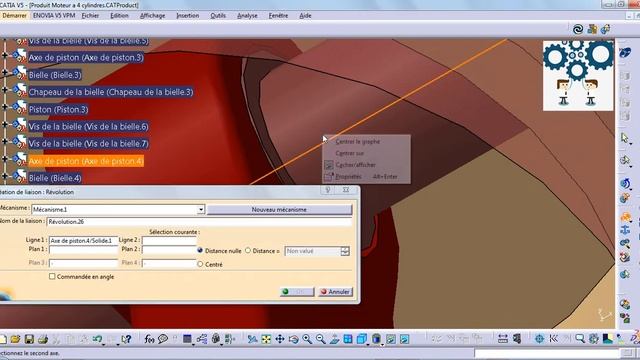Expand the Bielle.3 tree node
This screenshot has width=640, height=360.
pos(4,72)
